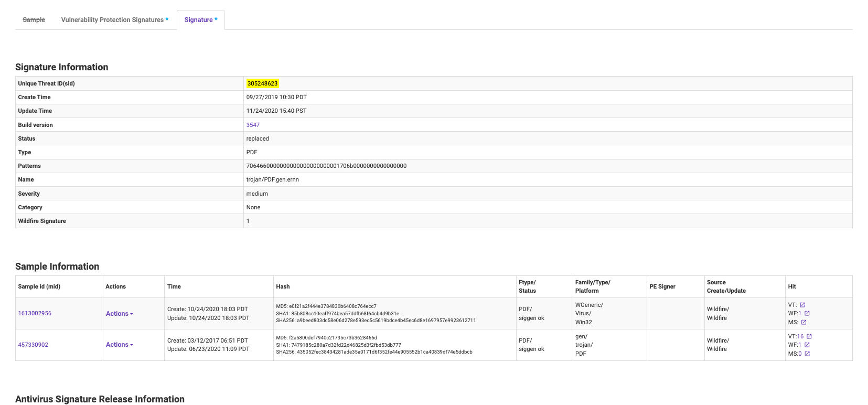Open WF external link for sample 457330902

pyautogui.click(x=807, y=345)
